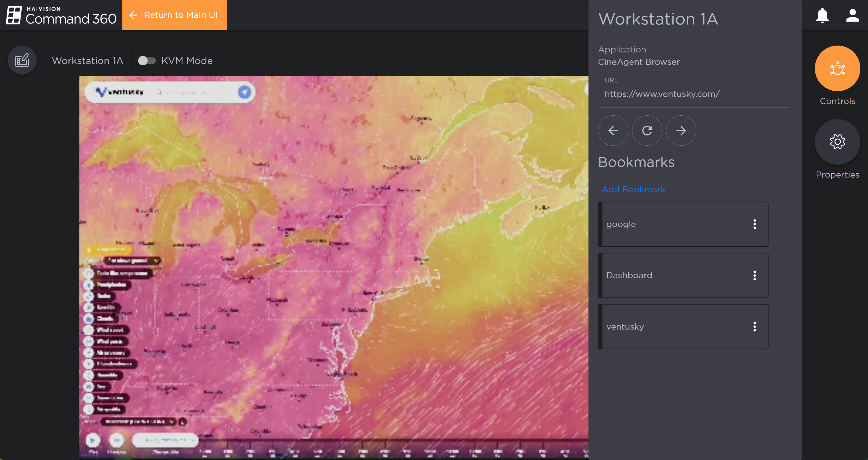
Task: Open the Properties gear panel
Action: (x=837, y=142)
